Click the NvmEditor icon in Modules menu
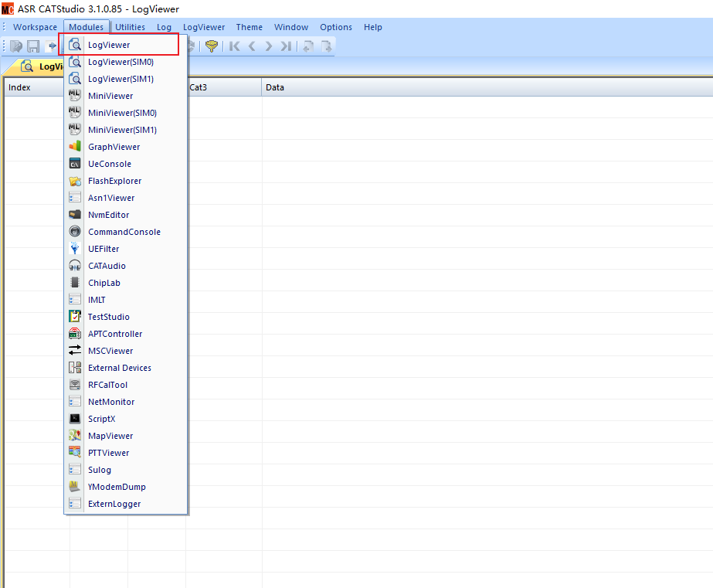Image resolution: width=713 pixels, height=588 pixels. 75,215
